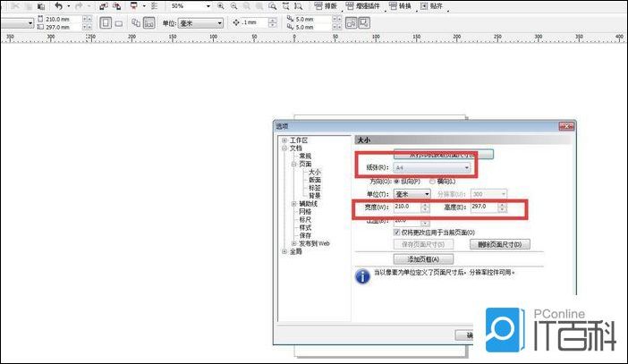
Task: Click the 宽度 width stepper arrows in dialog
Action: 425,207
